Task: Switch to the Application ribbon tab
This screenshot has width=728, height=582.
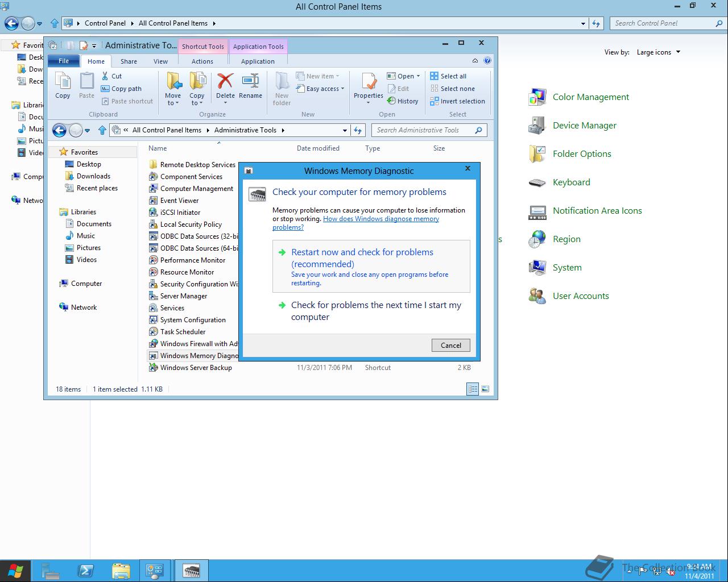Action: tap(258, 61)
